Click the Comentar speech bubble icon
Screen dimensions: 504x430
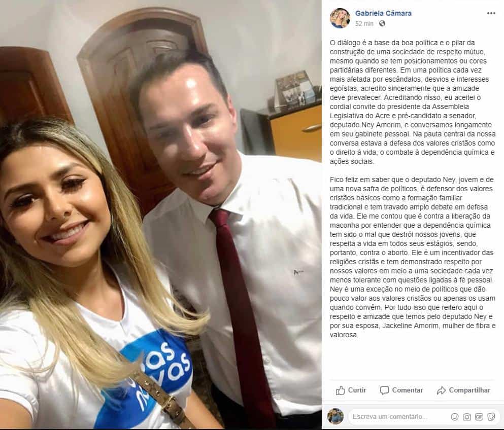click(x=384, y=390)
